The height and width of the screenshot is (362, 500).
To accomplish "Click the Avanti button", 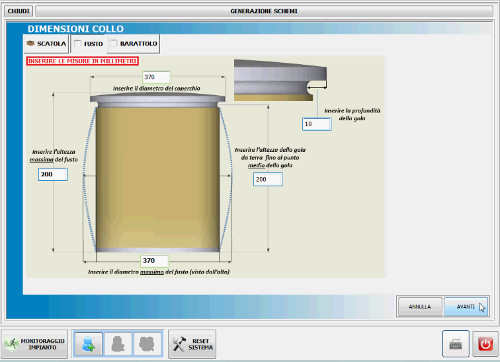I will [466, 307].
